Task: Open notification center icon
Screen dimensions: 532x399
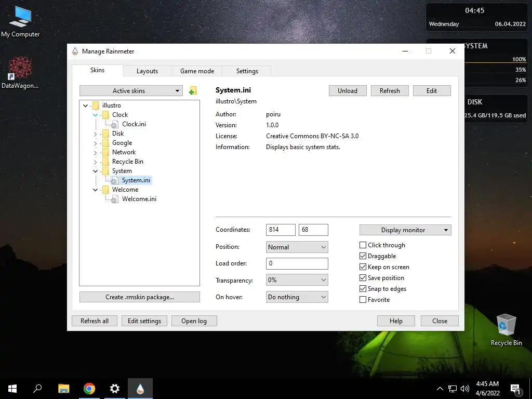Action: (x=516, y=389)
